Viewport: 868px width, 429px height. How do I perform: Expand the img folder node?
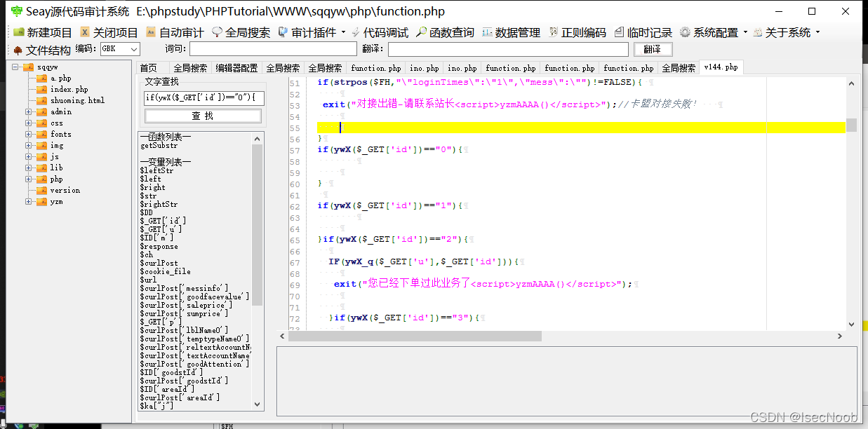[x=29, y=146]
